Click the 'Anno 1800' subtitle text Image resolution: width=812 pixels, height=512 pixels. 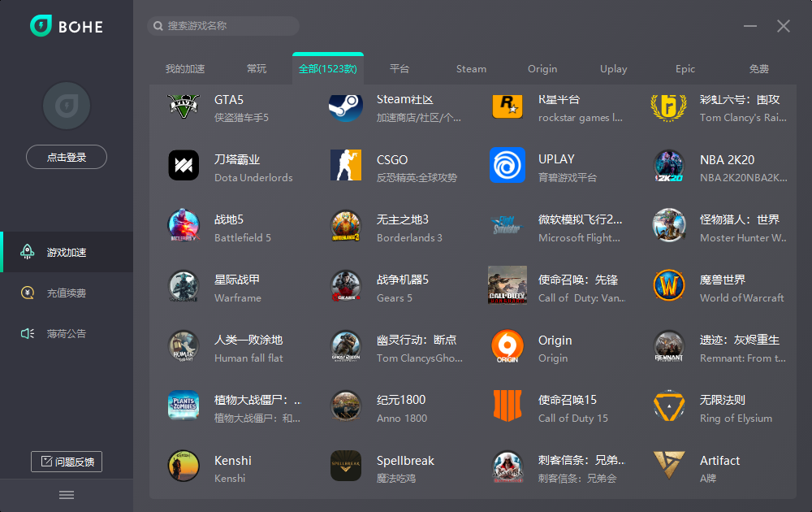pyautogui.click(x=402, y=419)
